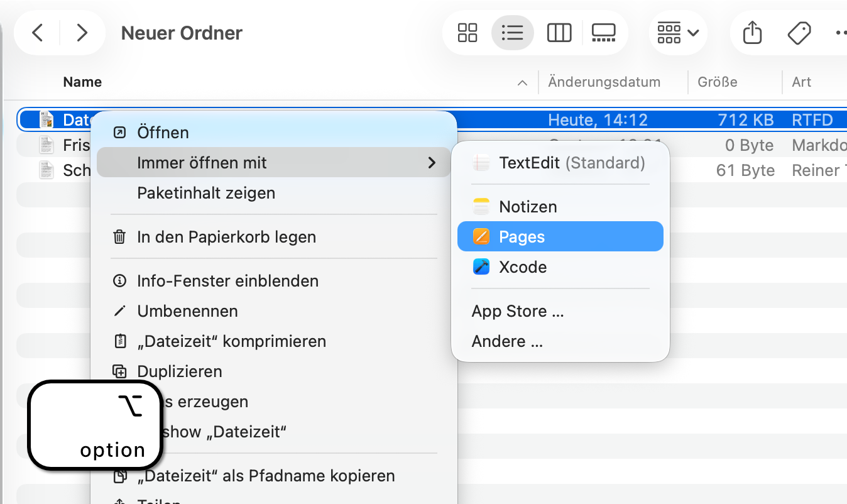The image size is (847, 504).
Task: Choose Umbenennen from context menu
Action: (x=187, y=311)
